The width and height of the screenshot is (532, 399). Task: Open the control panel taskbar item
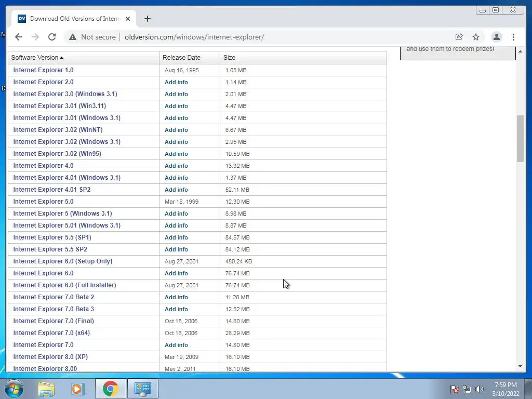tap(142, 389)
